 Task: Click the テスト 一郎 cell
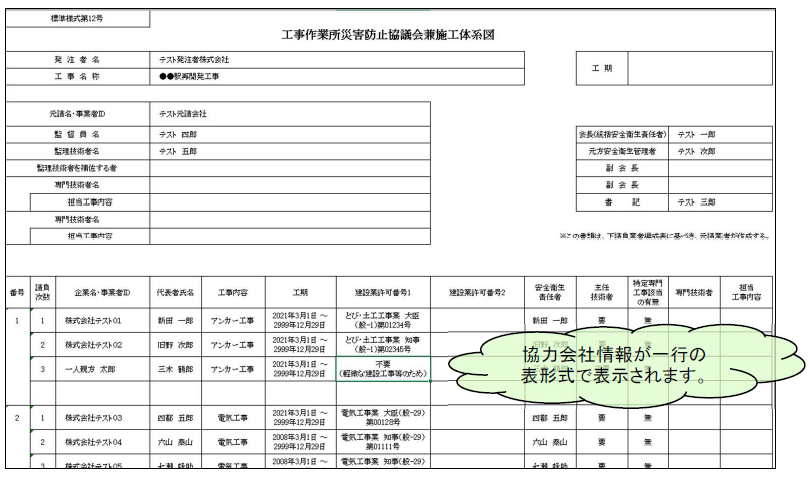(720, 134)
